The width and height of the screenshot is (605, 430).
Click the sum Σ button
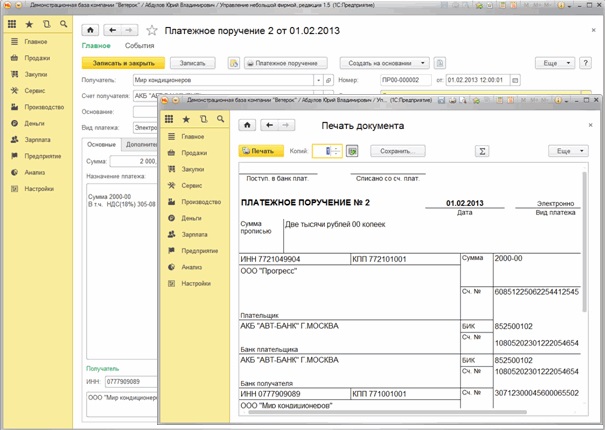pyautogui.click(x=482, y=151)
